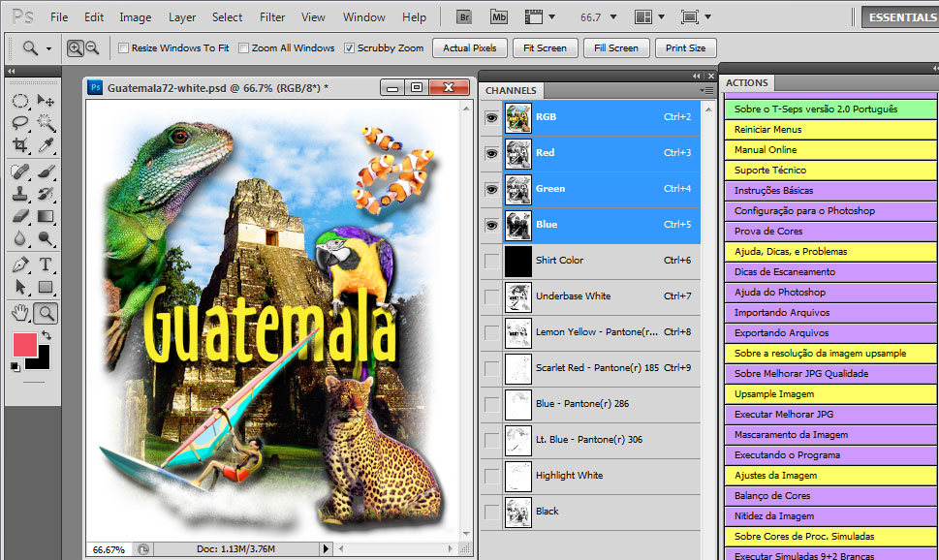Open the Channels panel options menu
This screenshot has width=939, height=560.
tap(706, 90)
